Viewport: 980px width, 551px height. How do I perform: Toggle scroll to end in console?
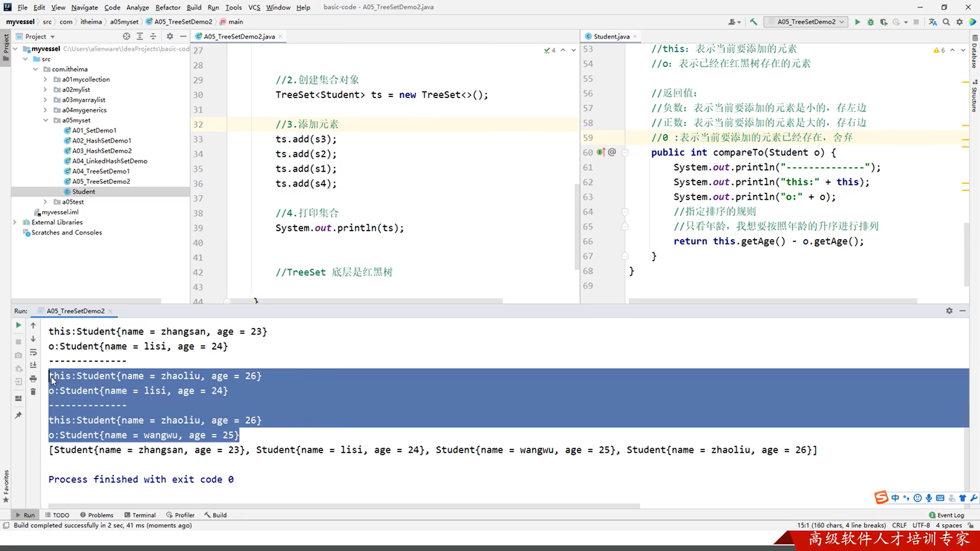point(33,365)
